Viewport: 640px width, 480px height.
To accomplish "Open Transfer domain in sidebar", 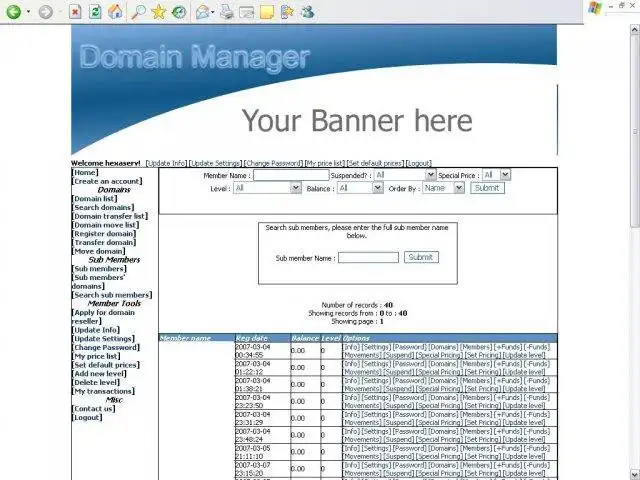I will [104, 242].
